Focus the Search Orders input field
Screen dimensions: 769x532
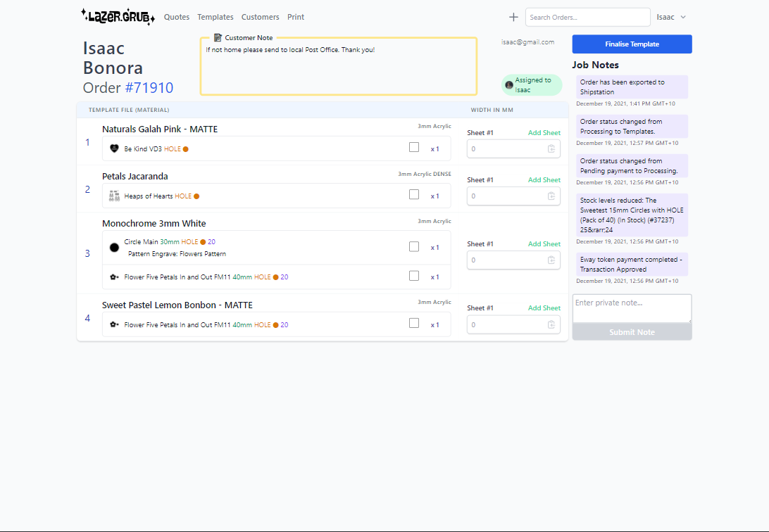587,17
